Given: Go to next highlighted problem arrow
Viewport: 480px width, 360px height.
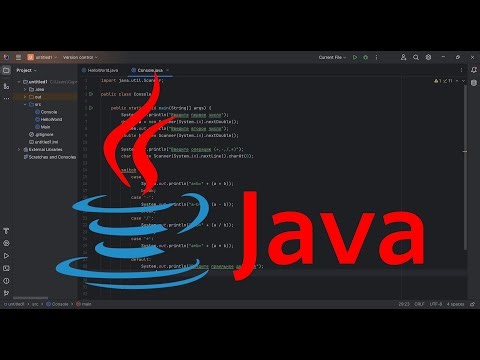Looking at the screenshot, I should click(x=463, y=81).
